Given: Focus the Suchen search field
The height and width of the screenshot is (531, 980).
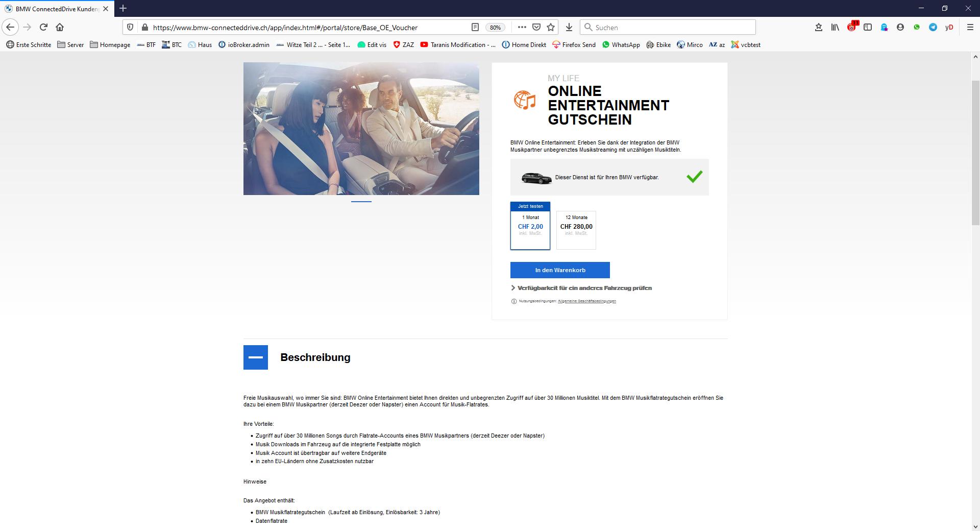Looking at the screenshot, I should tap(668, 27).
